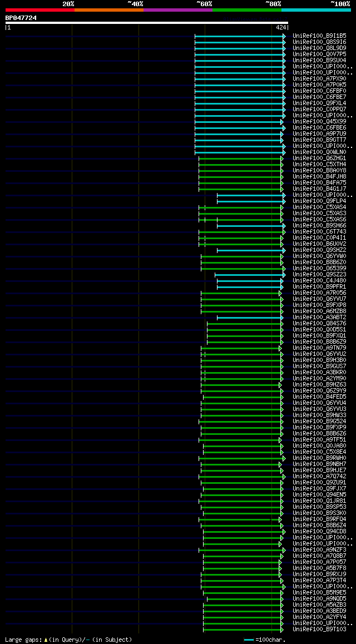Image resolution: width=356 pixels, height=644 pixels.
Task: Click the UniRef100_A3ABT2 label
Action: click(x=319, y=318)
